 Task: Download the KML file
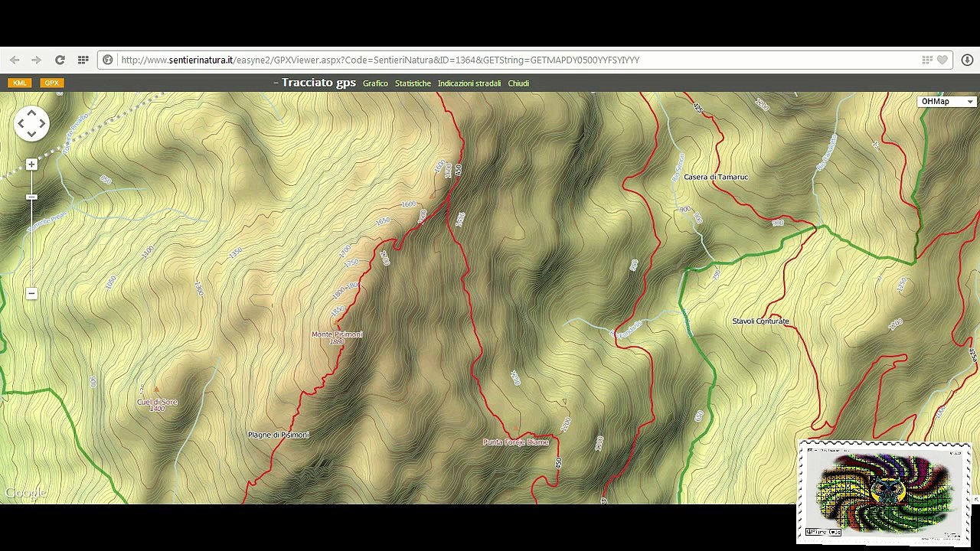19,83
